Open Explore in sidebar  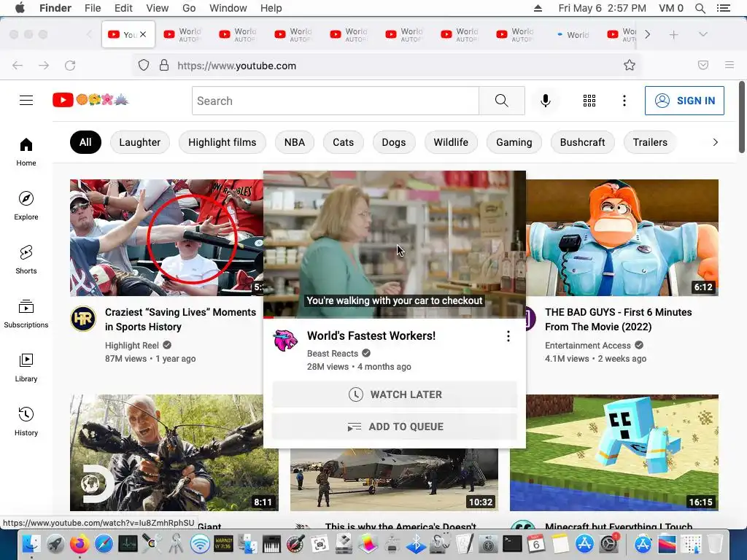[x=26, y=206]
